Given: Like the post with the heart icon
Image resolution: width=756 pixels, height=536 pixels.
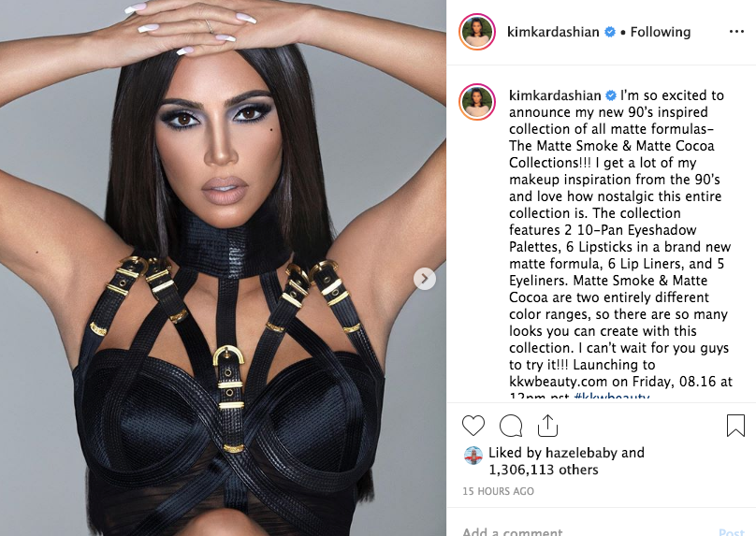Looking at the screenshot, I should point(473,426).
